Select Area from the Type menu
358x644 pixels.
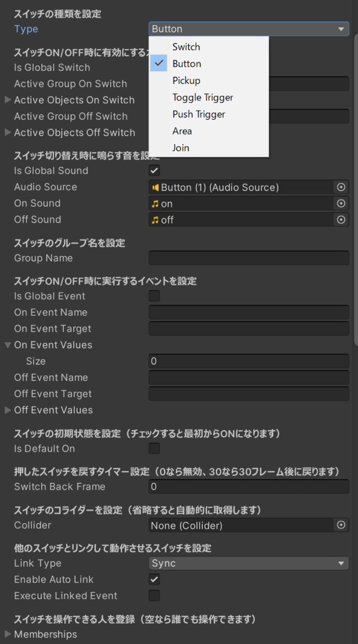point(208,131)
